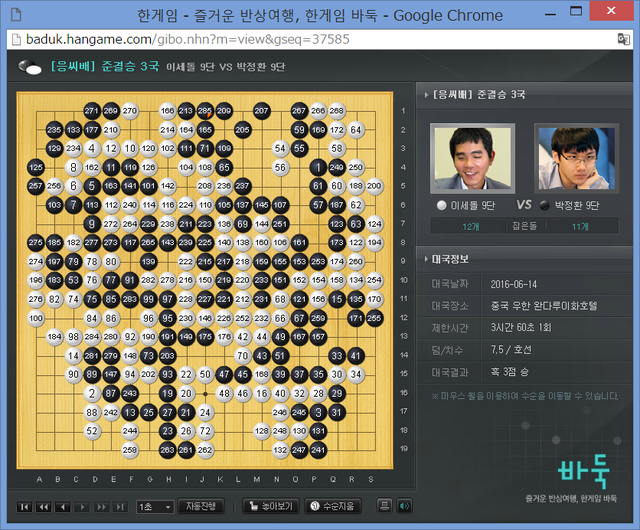Click the captured count 11개
The height and width of the screenshot is (530, 640).
point(580,227)
